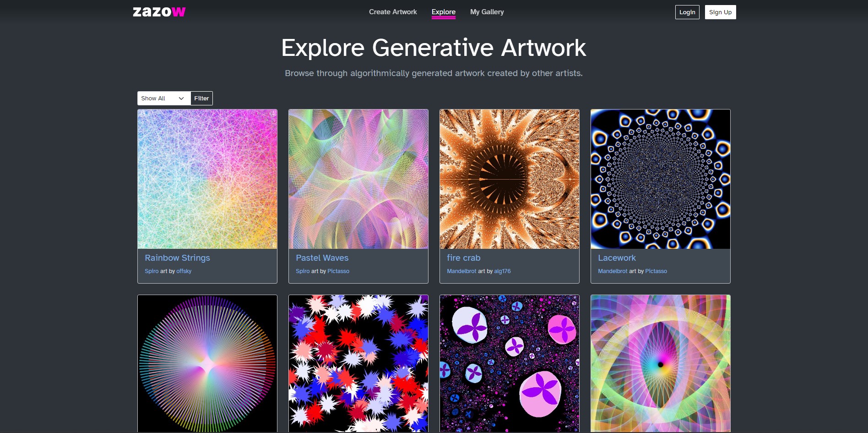View artist alg176's profile
This screenshot has width=868, height=433.
(502, 271)
